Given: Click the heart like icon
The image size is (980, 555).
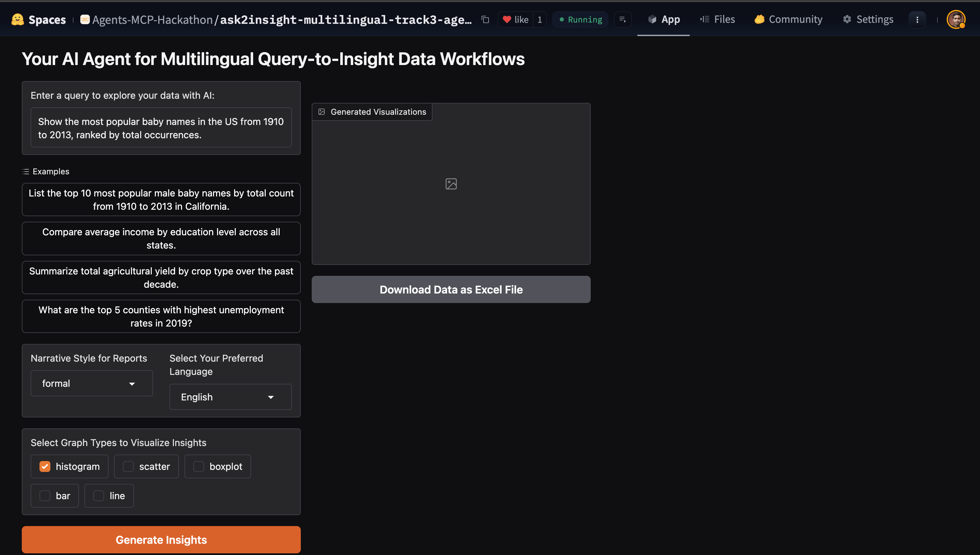Looking at the screenshot, I should click(507, 19).
